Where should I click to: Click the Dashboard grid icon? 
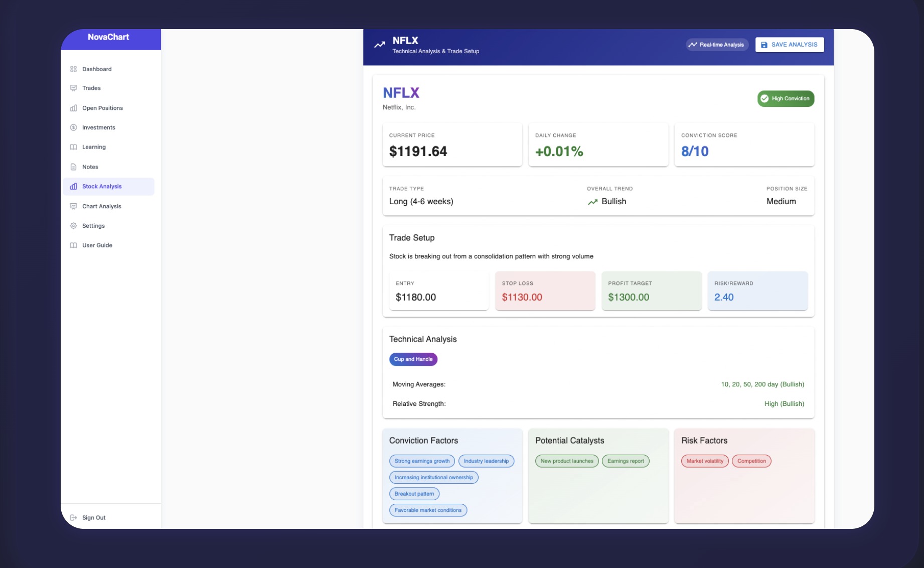[73, 69]
